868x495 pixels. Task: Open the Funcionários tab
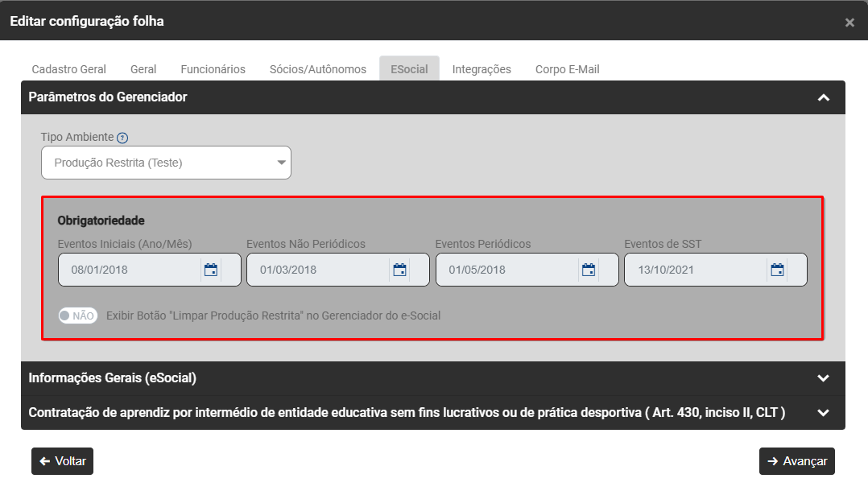point(213,69)
